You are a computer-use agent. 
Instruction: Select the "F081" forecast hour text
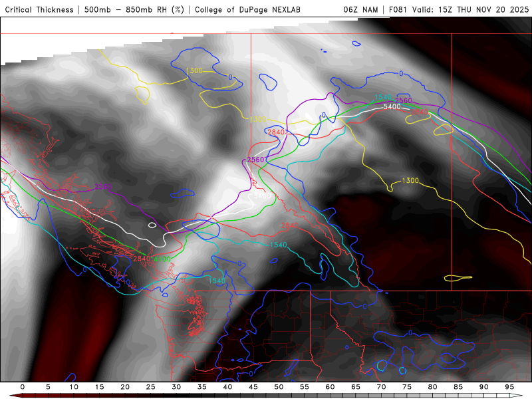point(398,10)
